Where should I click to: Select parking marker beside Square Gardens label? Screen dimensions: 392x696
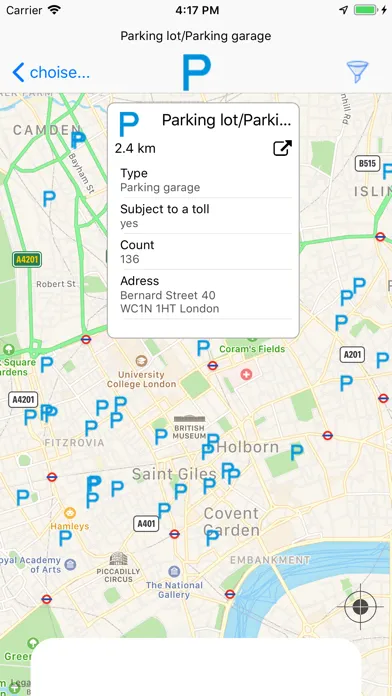click(x=46, y=364)
